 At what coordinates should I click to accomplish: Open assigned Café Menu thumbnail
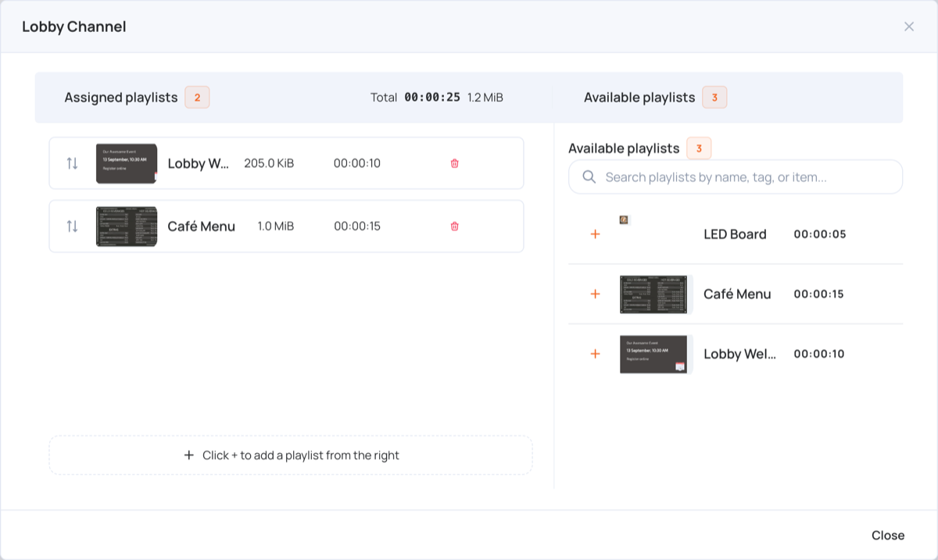click(x=127, y=226)
